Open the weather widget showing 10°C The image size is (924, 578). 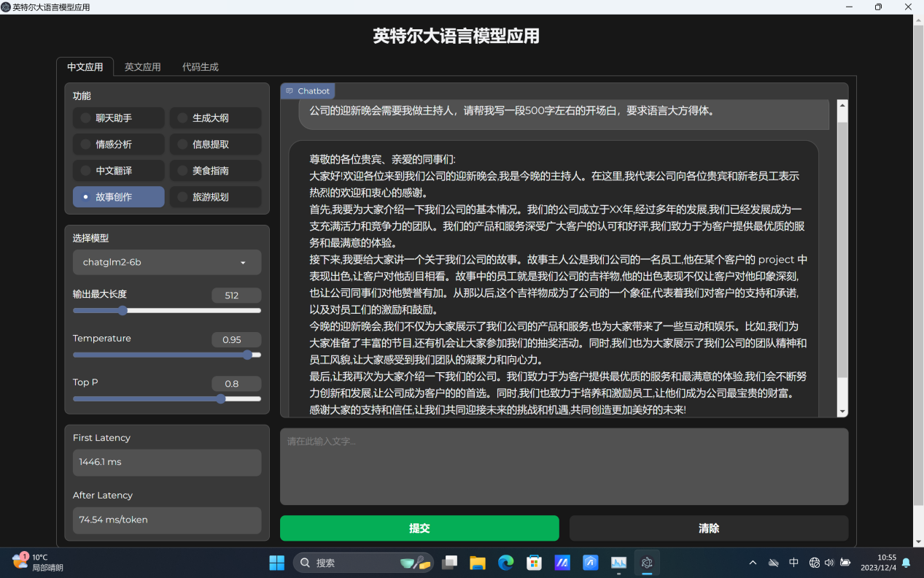(x=38, y=562)
